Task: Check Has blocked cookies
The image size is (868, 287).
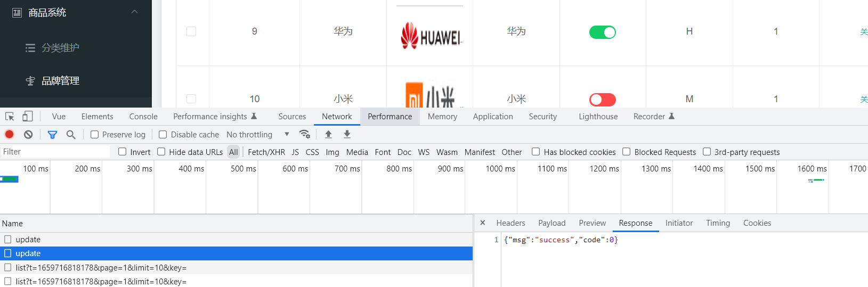Action: [536, 152]
